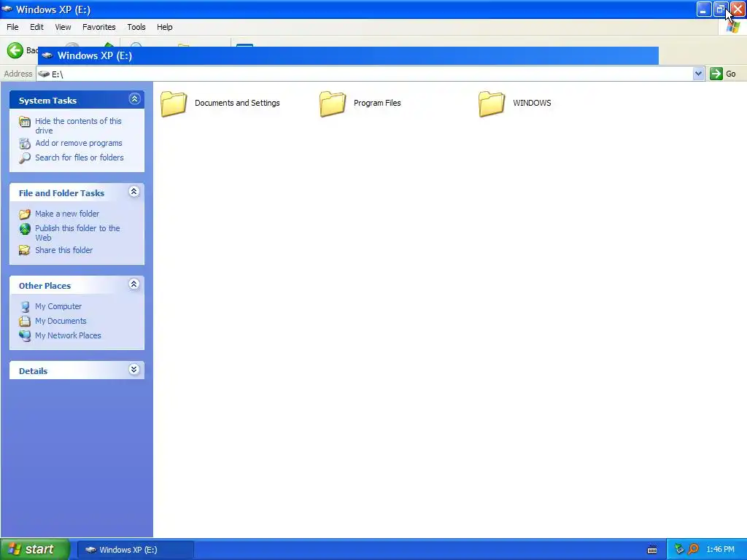Click the drive icon in the address bar
Screen dimensions: 747x560
point(44,74)
